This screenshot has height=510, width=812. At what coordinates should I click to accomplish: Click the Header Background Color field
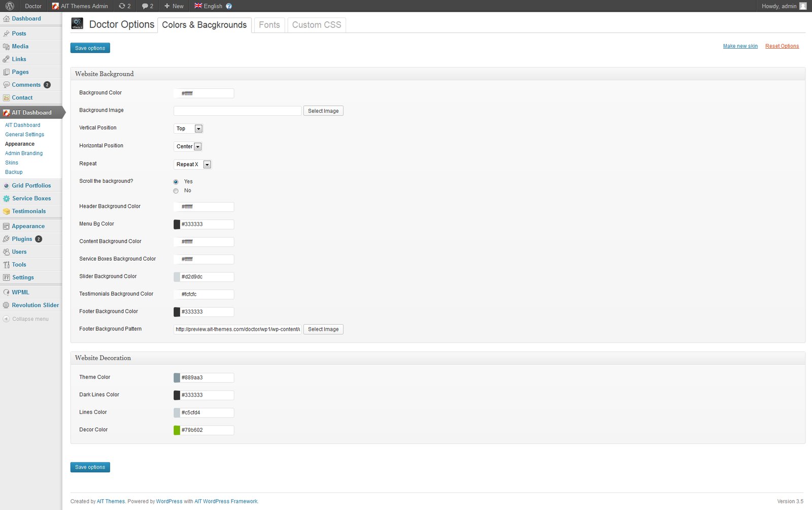coord(204,207)
